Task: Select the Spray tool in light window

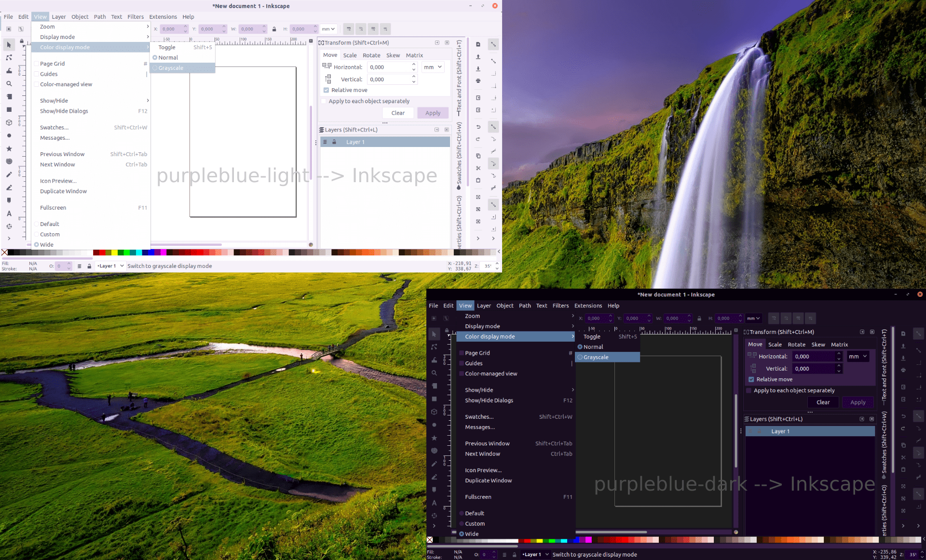Action: click(x=9, y=227)
